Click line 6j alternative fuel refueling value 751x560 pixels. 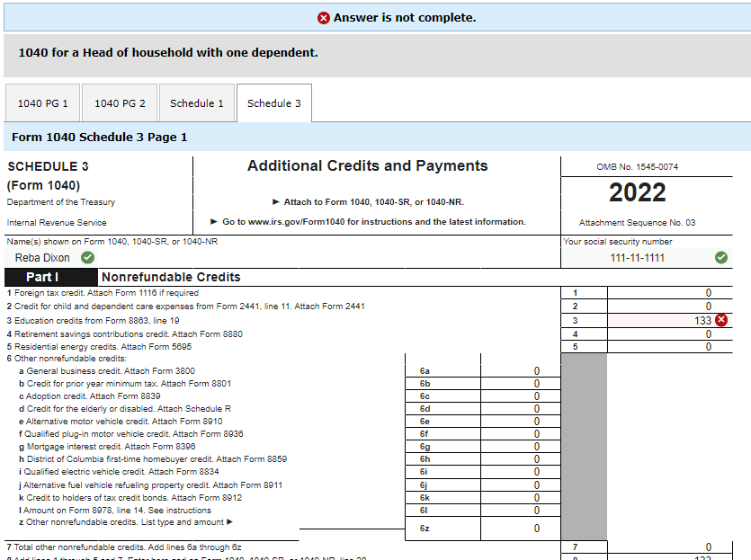pos(521,484)
